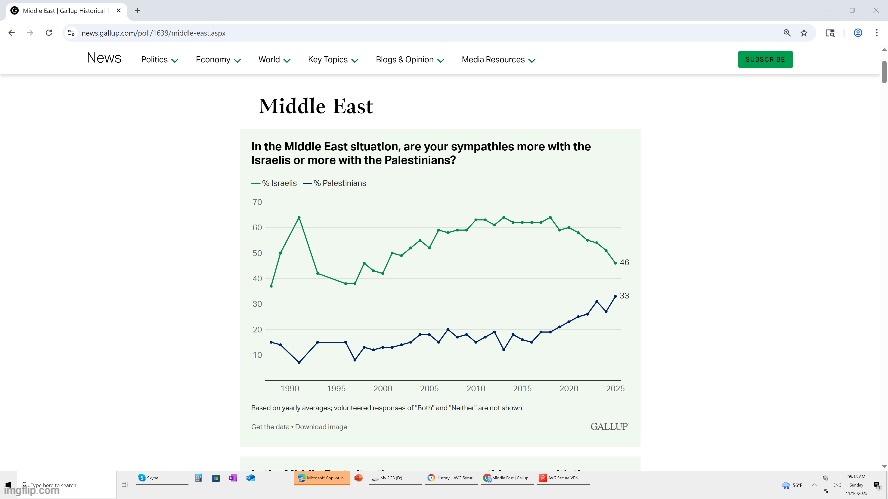Click the green Subscribe button
Screen dimensions: 888x499
click(765, 60)
